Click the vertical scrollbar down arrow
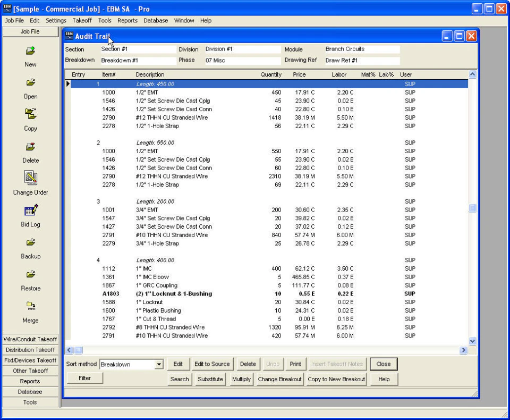The image size is (510, 420). tap(472, 341)
